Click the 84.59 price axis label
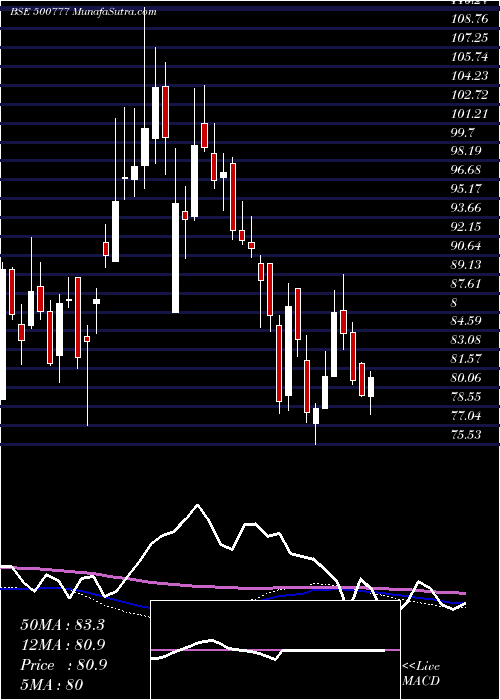 [x=467, y=321]
